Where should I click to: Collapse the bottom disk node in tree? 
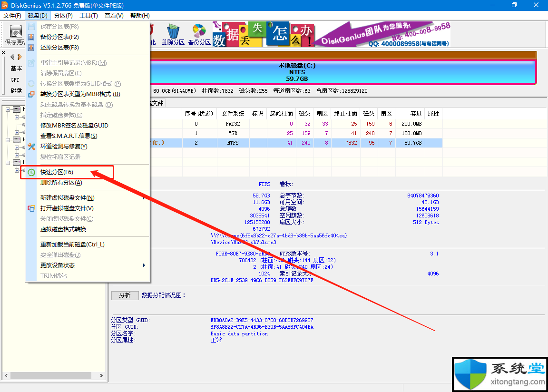[8, 162]
